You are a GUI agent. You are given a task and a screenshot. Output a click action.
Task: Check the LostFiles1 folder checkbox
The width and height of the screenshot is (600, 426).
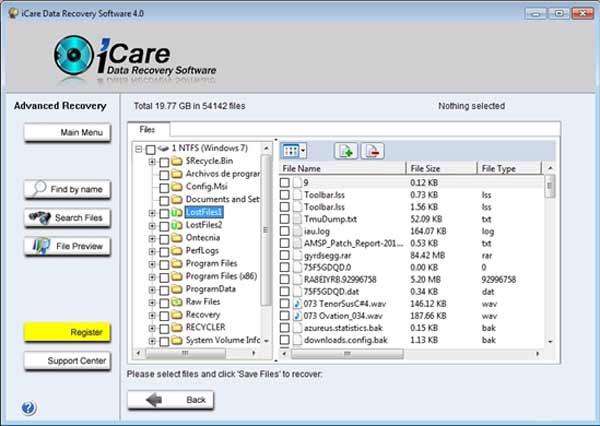coord(164,213)
